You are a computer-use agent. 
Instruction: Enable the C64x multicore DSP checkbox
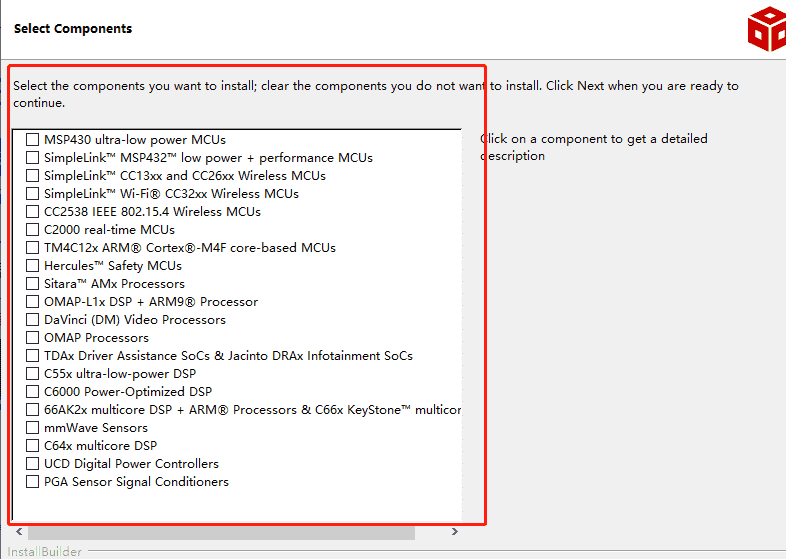click(33, 446)
